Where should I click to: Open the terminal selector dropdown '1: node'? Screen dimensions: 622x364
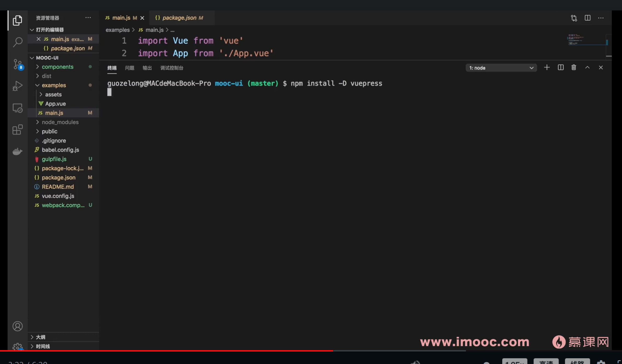tap(501, 68)
